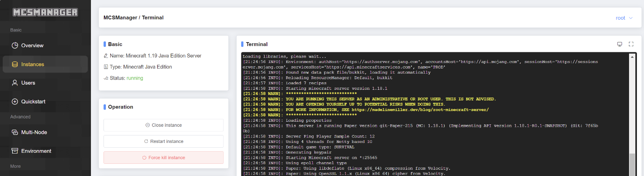
Task: Open the Multi-Node page
Action: click(45, 132)
